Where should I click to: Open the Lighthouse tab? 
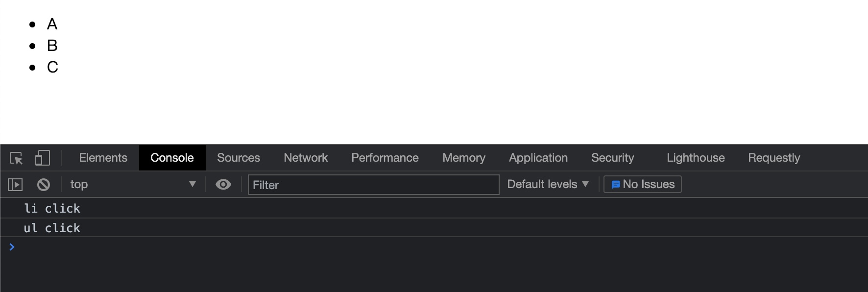(x=696, y=158)
